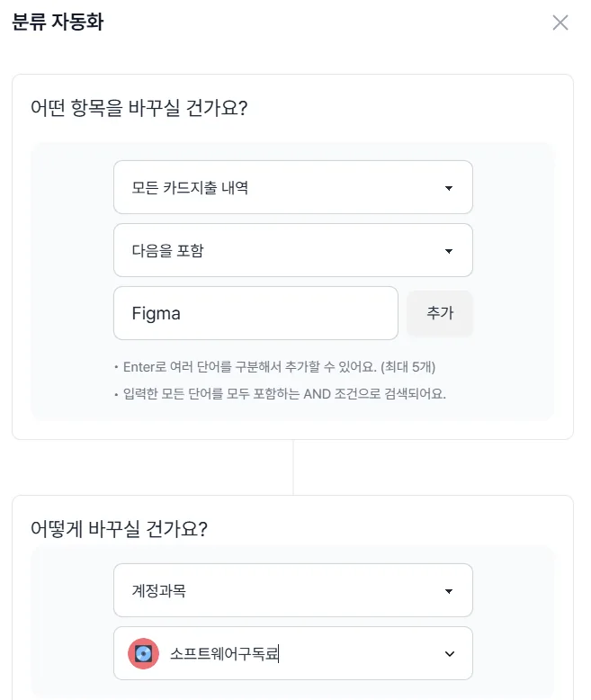
Task: Click the caret arrow beside 다음을 포함
Action: coord(449,251)
